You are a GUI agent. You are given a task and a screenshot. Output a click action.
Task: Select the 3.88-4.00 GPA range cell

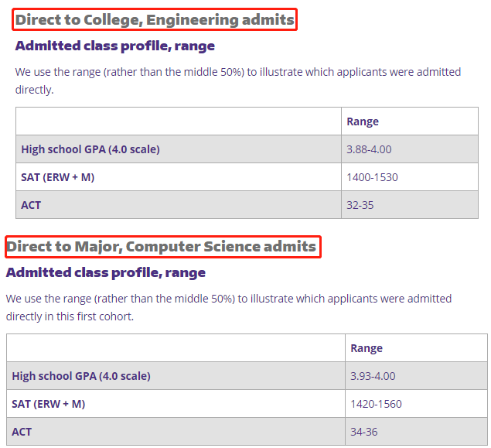click(x=369, y=149)
